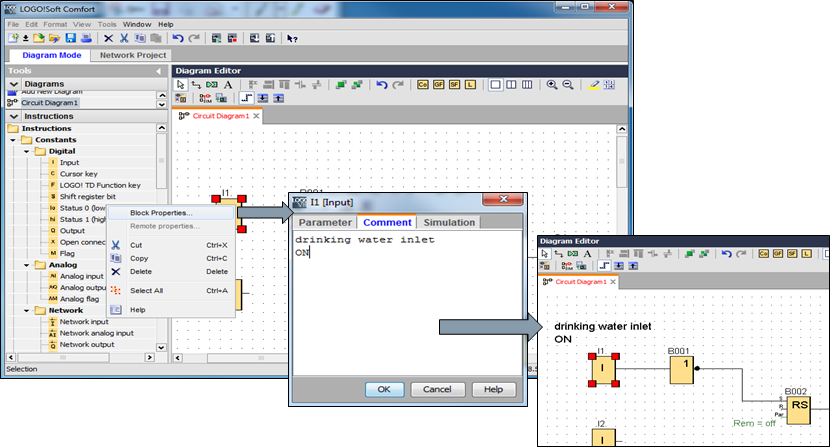The image size is (830, 447).
Task: Show Special Functions 'SF' toolbar button
Action: pos(455,86)
